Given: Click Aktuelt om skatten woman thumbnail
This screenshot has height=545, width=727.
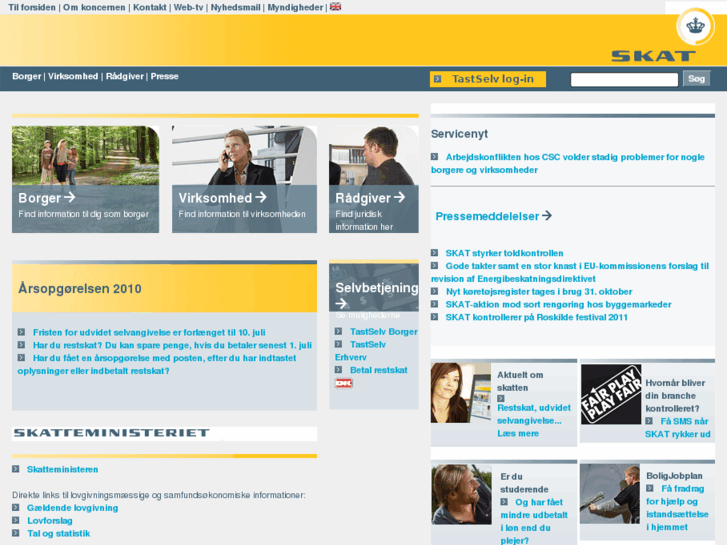Looking at the screenshot, I should [460, 393].
